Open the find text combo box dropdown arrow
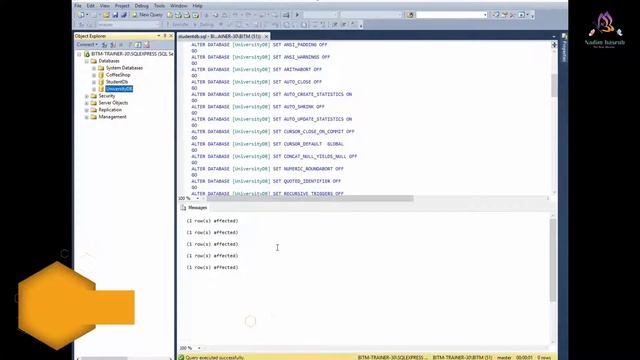The height and width of the screenshot is (360, 640). coord(485,15)
